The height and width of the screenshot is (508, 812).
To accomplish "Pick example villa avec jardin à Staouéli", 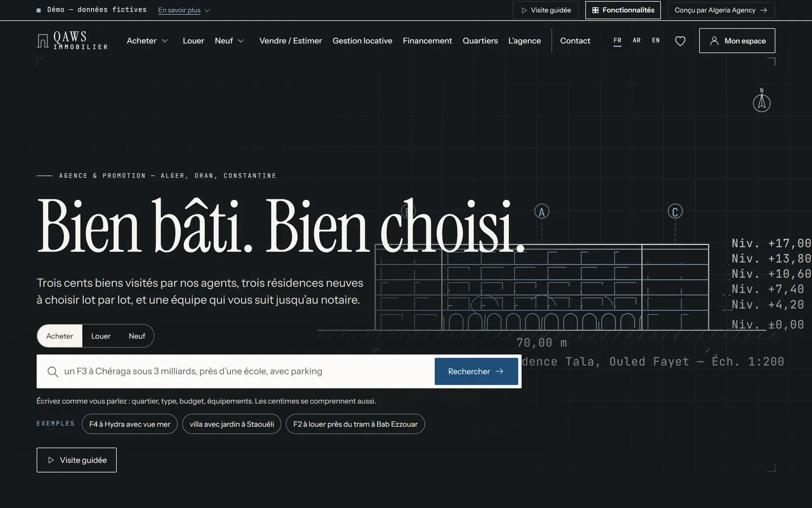I will (231, 424).
